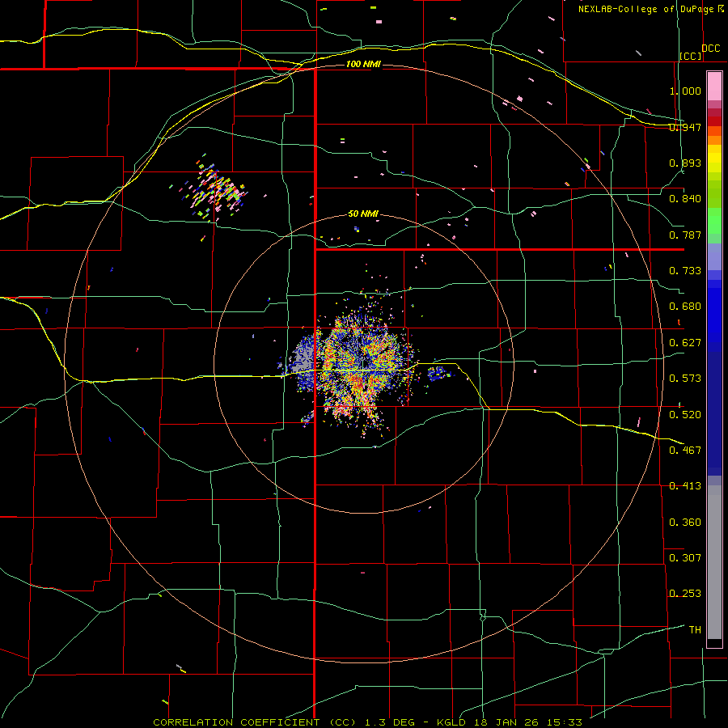Click the TH threshold label on the scale
The height and width of the screenshot is (728, 728).
click(x=695, y=630)
